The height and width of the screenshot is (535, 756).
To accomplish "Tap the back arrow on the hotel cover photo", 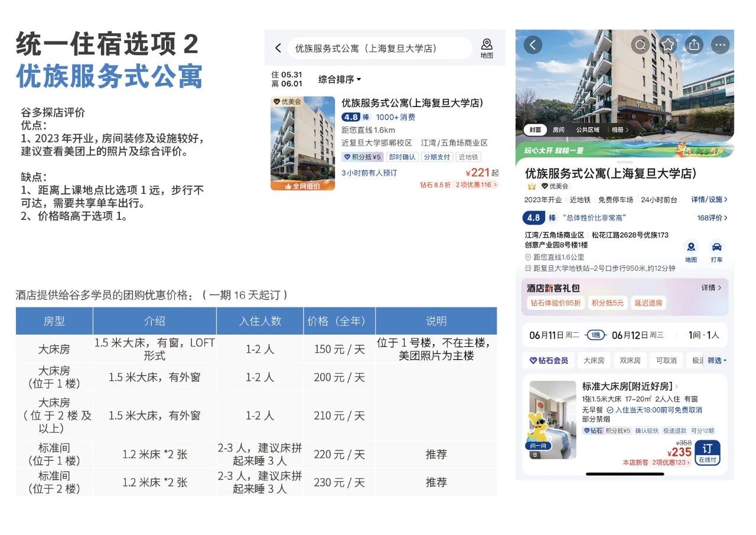I will point(533,45).
